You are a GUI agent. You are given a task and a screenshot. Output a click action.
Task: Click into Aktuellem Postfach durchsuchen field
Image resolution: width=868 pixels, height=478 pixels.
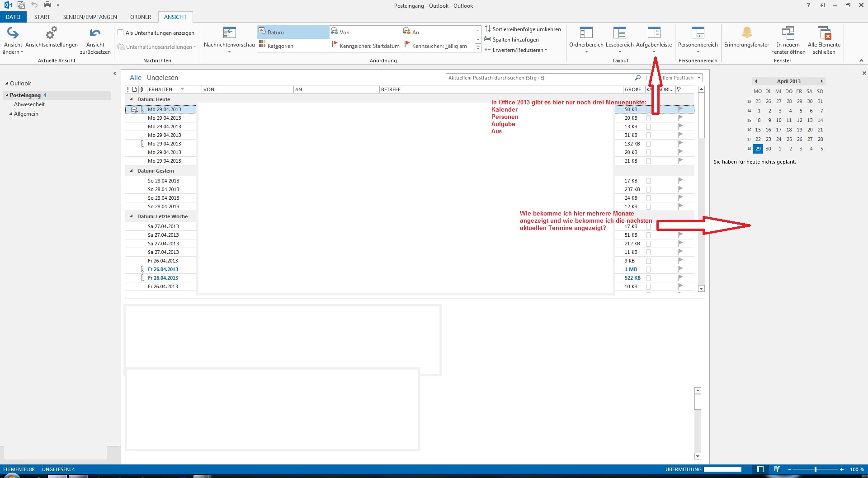(540, 78)
